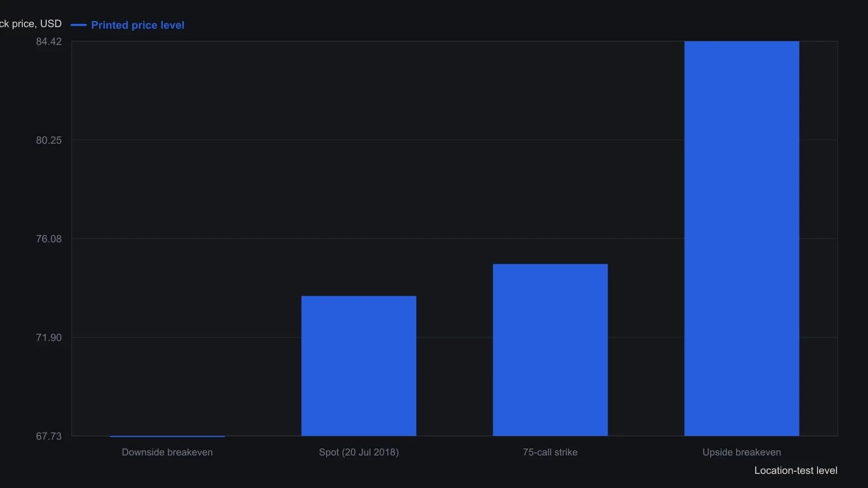
Task: Select the thin Downside breakeven bar
Action: point(167,436)
